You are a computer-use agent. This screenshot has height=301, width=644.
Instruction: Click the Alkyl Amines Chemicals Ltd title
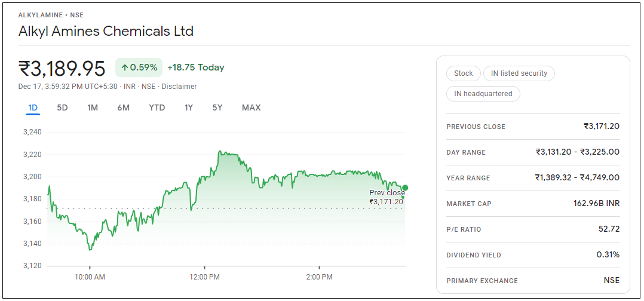[x=106, y=32]
